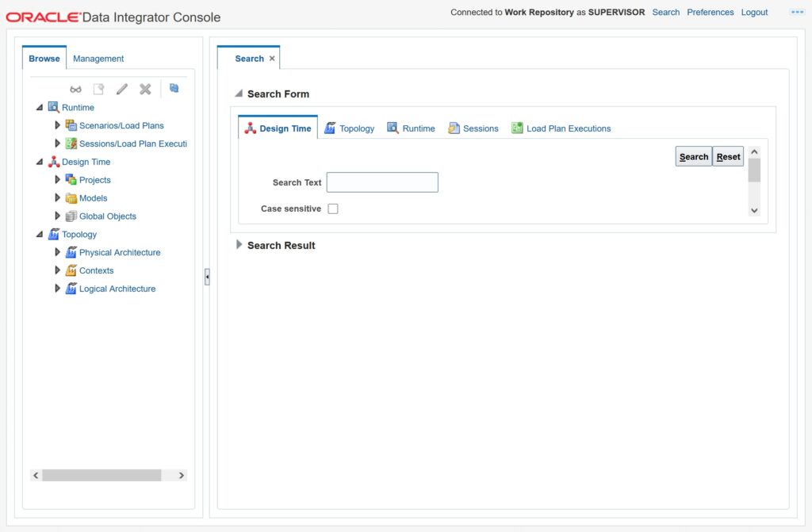Click the Projects node icon
This screenshot has width=812, height=532.
[71, 180]
